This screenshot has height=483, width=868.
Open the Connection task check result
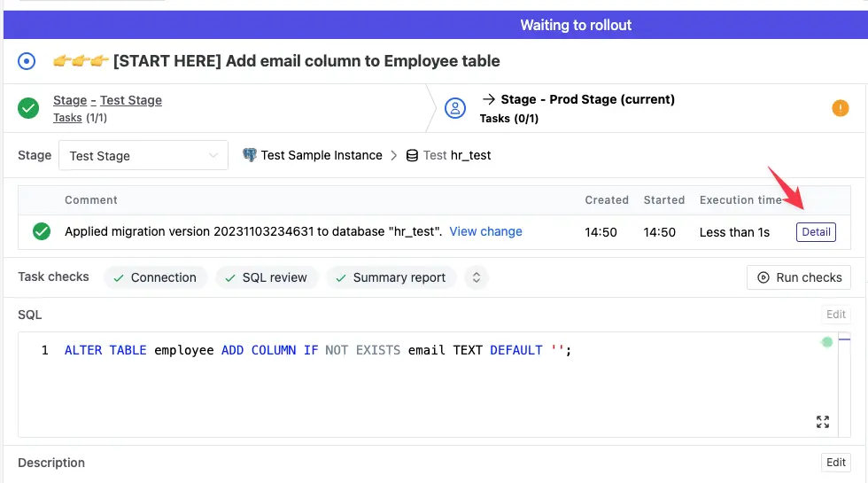pyautogui.click(x=156, y=277)
